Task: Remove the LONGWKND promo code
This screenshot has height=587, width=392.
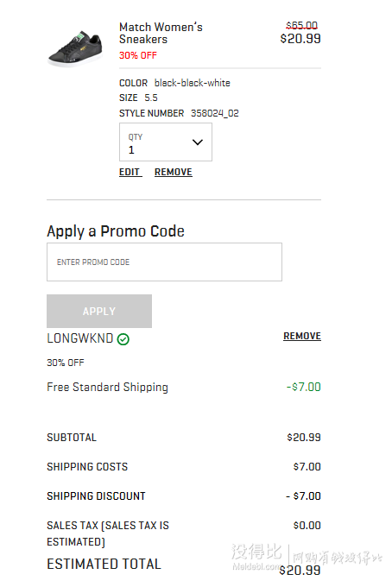Action: pyautogui.click(x=302, y=336)
